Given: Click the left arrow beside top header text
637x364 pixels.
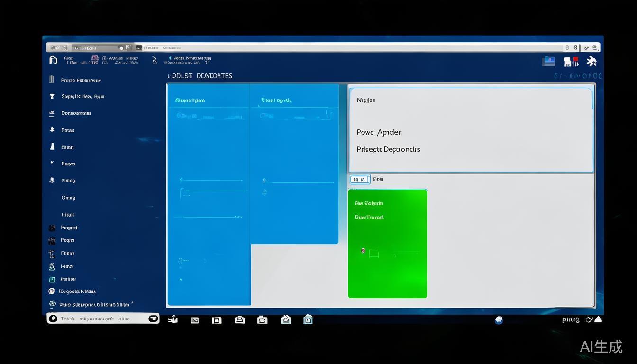Looking at the screenshot, I should click(x=170, y=58).
